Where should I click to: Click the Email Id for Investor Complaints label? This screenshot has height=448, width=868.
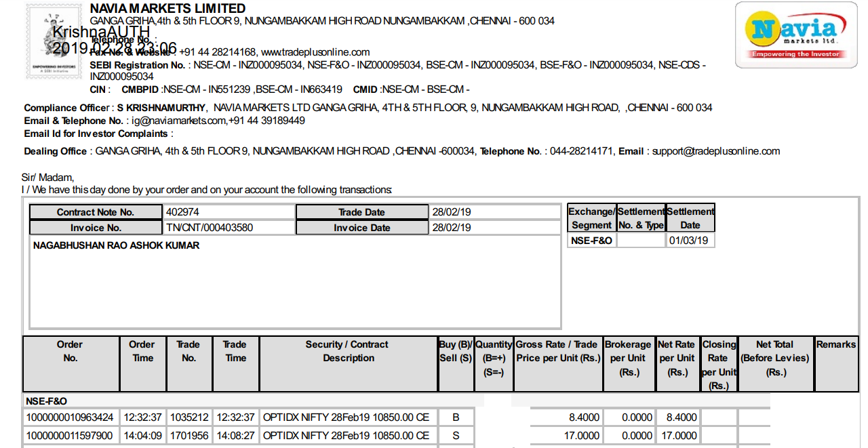coord(96,134)
